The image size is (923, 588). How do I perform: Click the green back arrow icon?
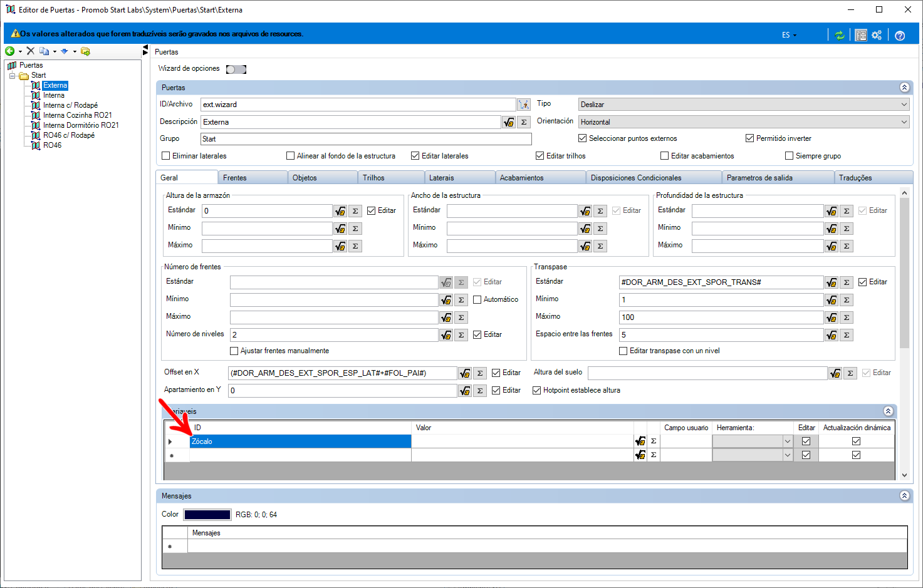pos(9,51)
